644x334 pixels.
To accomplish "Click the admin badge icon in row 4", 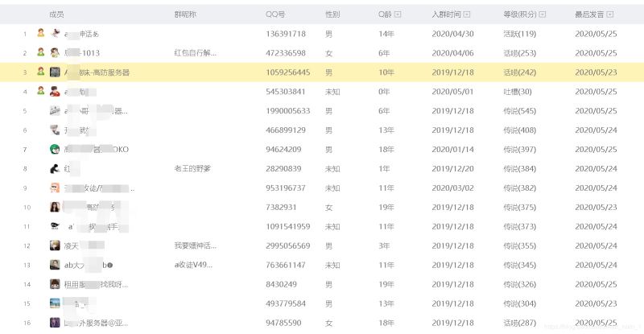I will [40, 92].
